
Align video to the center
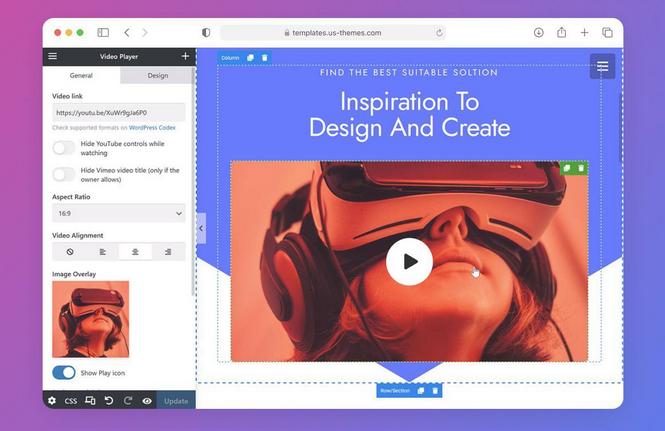135,252
